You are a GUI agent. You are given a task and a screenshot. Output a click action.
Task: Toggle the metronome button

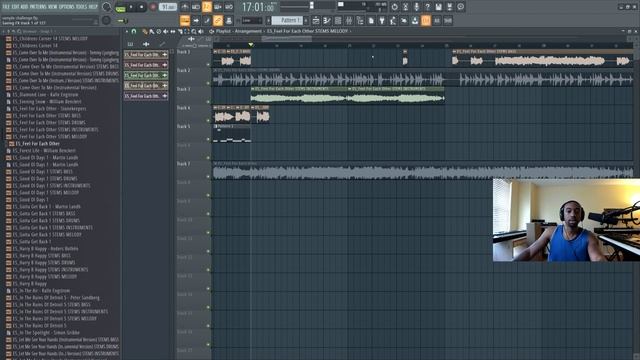[x=185, y=7]
